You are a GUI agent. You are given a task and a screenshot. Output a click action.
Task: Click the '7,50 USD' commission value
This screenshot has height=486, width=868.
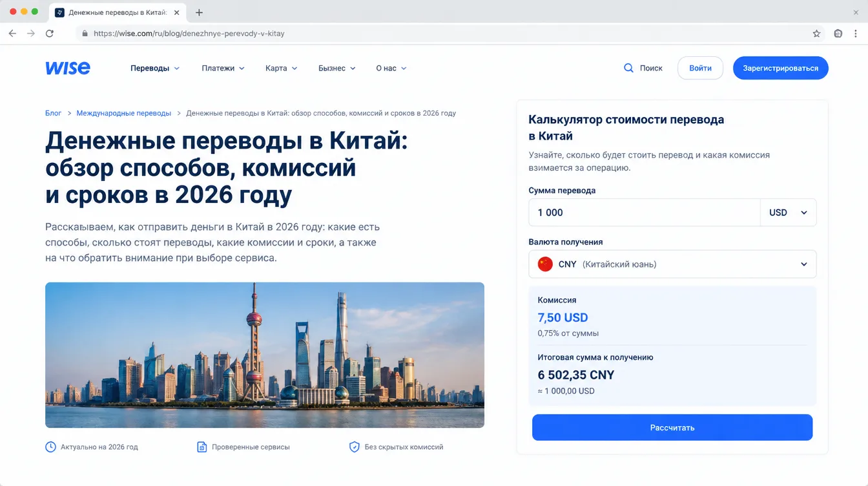pyautogui.click(x=563, y=317)
